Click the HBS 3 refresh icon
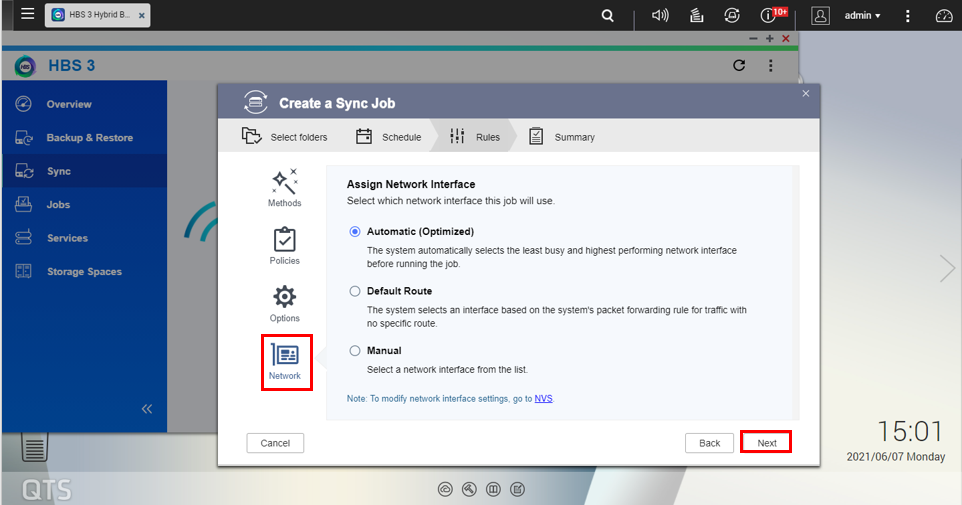962x505 pixels. point(739,66)
